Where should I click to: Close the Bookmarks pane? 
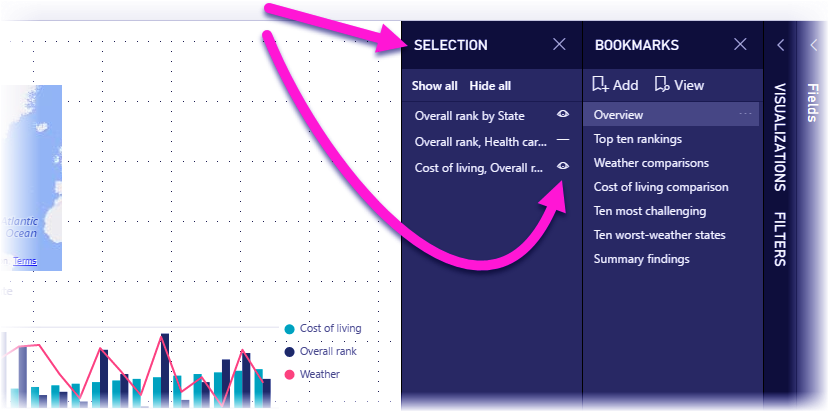740,45
